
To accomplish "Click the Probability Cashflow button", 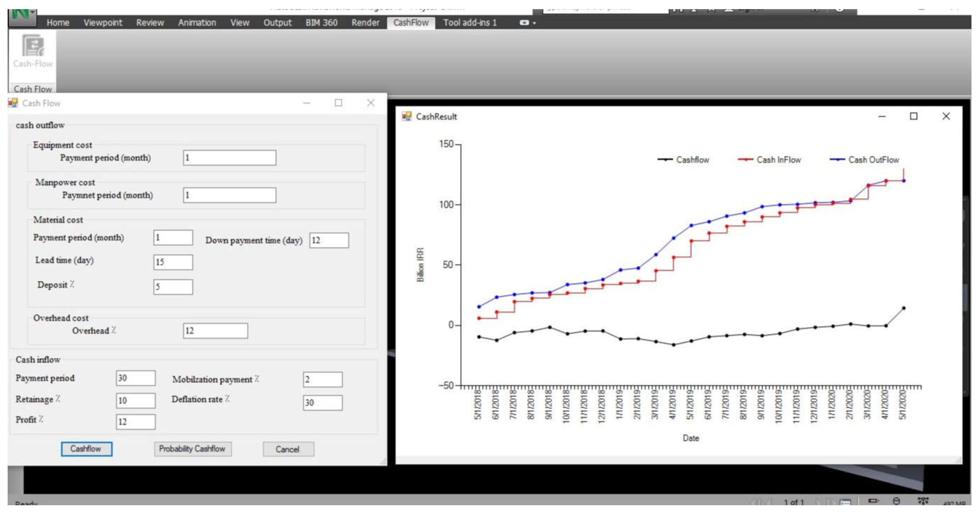I will tap(193, 449).
